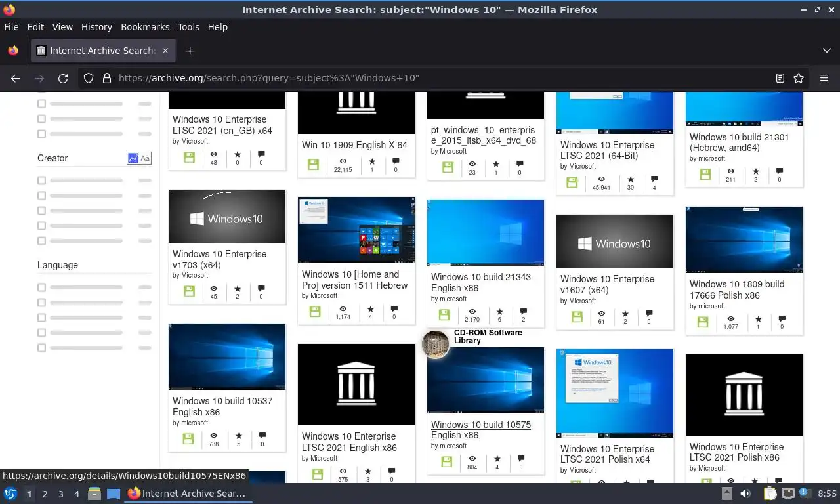Open the clipboard manager tray icon
840x504 pixels.
(x=770, y=493)
